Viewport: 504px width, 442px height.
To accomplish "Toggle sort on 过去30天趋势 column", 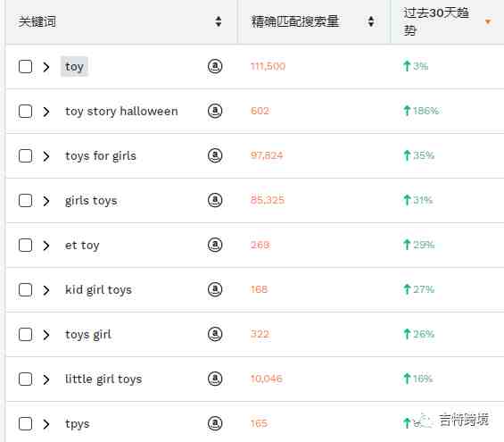I will pos(488,21).
